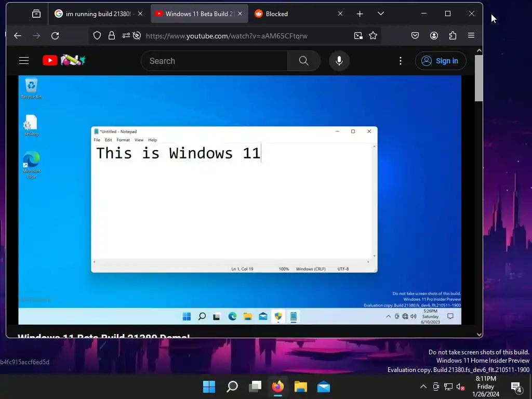Viewport: 532px width, 399px height.
Task: Close the YouTube video tab
Action: tap(240, 14)
